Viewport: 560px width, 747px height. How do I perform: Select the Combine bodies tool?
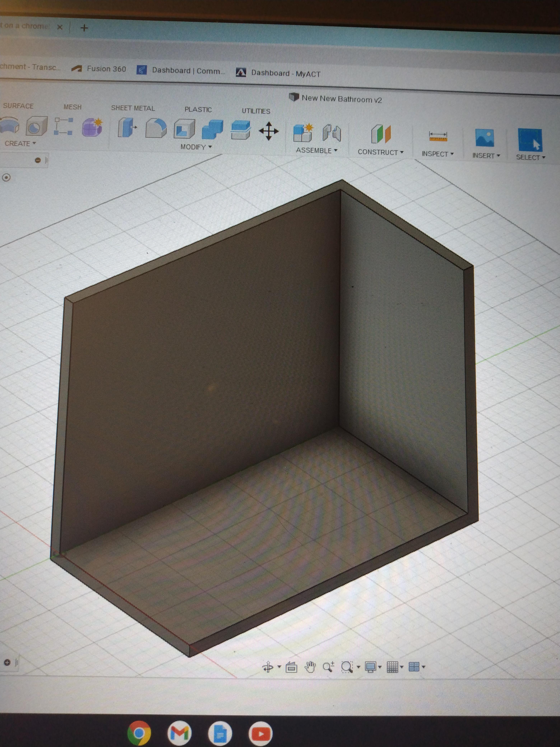point(212,130)
